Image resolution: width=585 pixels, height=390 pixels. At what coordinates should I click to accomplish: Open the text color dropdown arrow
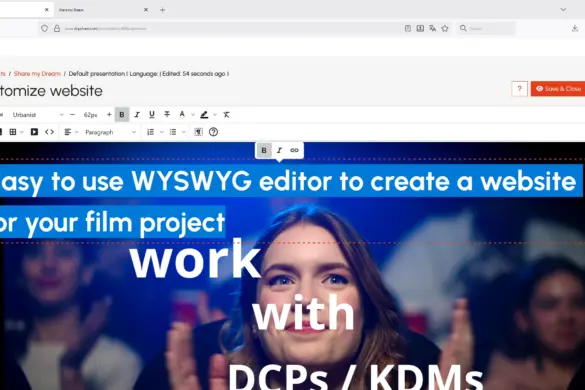(193, 115)
